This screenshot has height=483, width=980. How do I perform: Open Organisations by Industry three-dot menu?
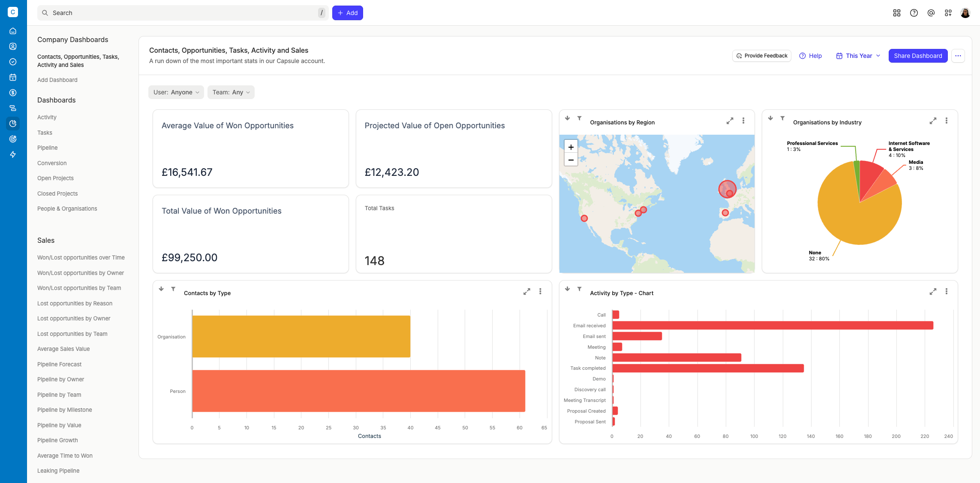click(947, 121)
